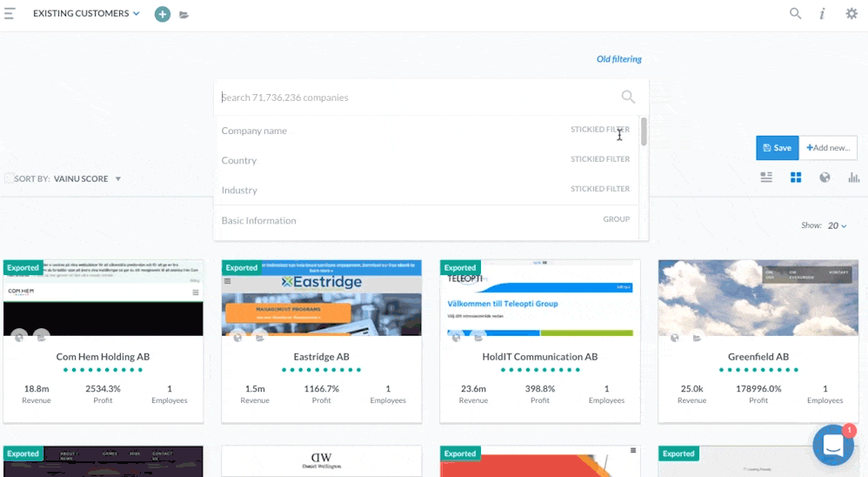Select the Company name filter option
The width and height of the screenshot is (868, 477).
coord(254,131)
